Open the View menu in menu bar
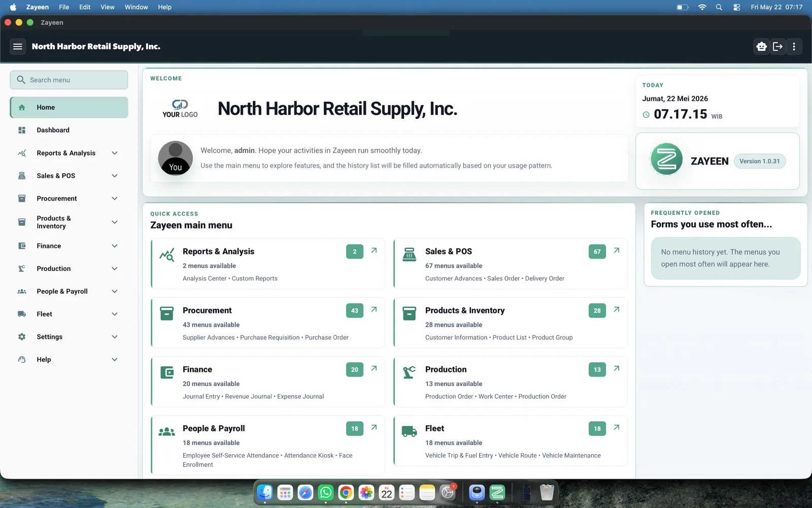Image resolution: width=812 pixels, height=508 pixels. coord(108,7)
